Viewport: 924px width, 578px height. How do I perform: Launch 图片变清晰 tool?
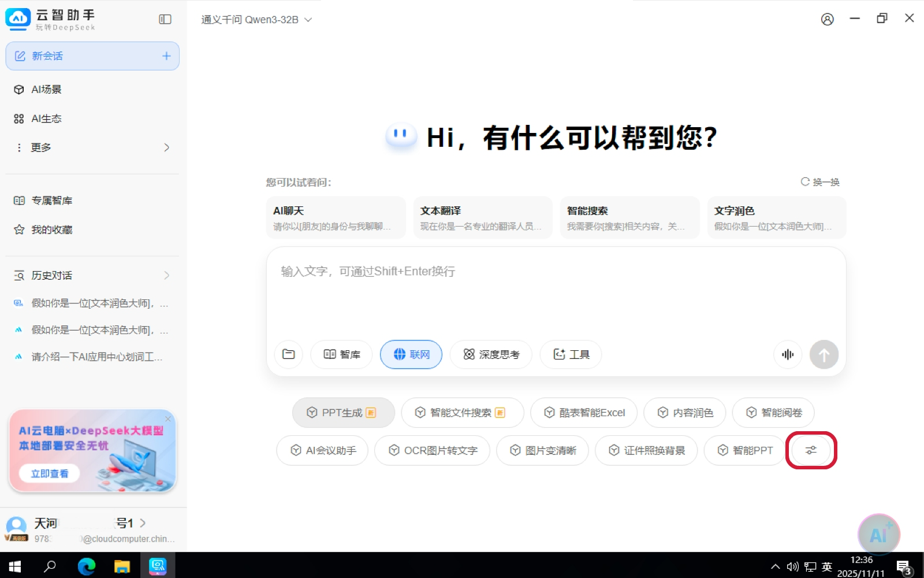click(542, 450)
